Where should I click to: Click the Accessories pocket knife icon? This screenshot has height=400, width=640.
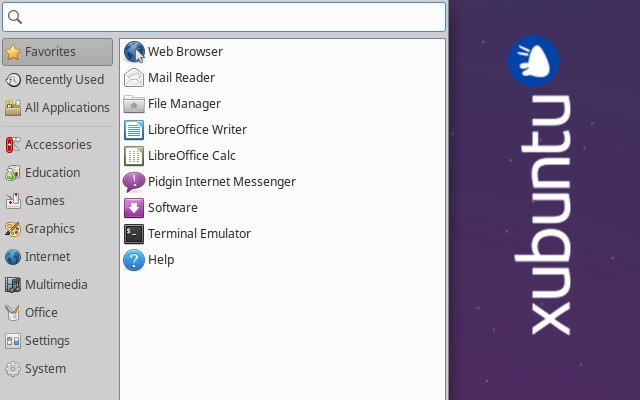tap(13, 145)
